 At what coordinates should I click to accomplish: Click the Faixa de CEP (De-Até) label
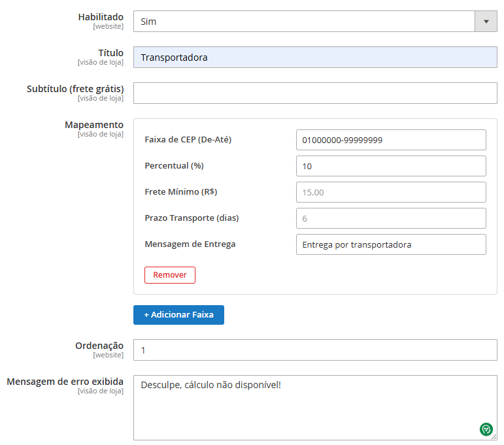(x=188, y=140)
